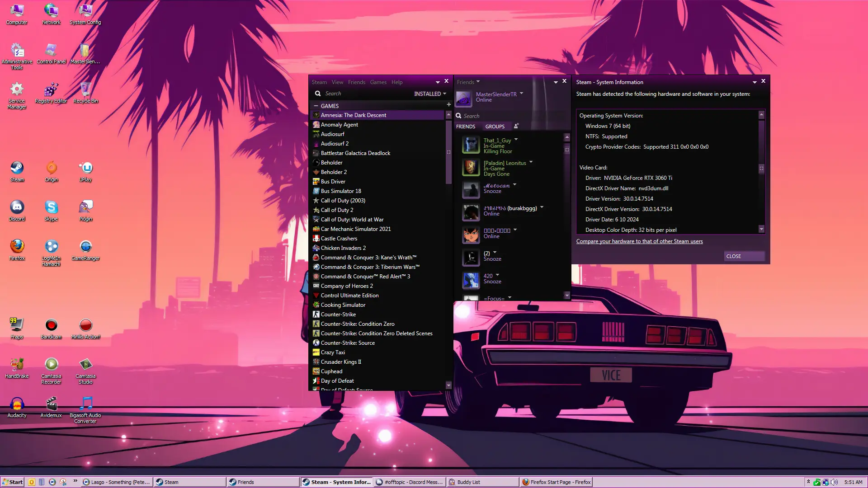Select Counter-Strike: Source in game list
Image resolution: width=868 pixels, height=488 pixels.
pos(377,343)
